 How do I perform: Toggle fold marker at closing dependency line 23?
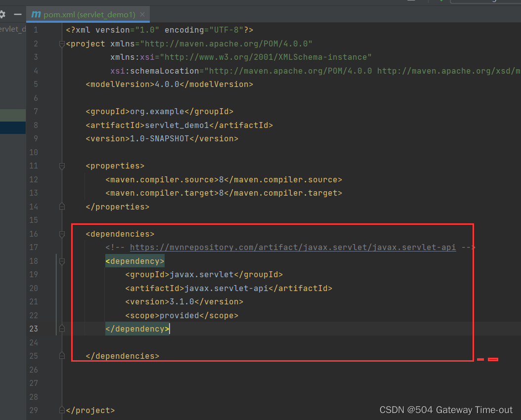coord(62,329)
